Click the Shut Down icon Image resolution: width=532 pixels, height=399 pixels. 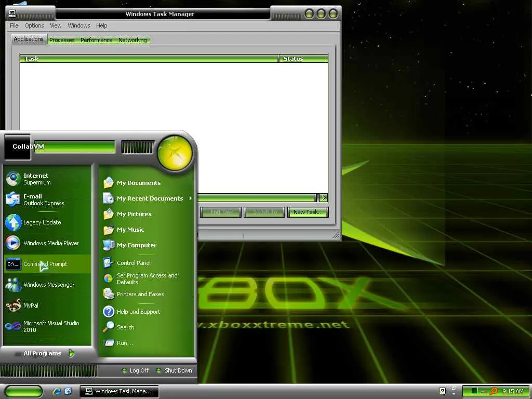pyautogui.click(x=158, y=370)
